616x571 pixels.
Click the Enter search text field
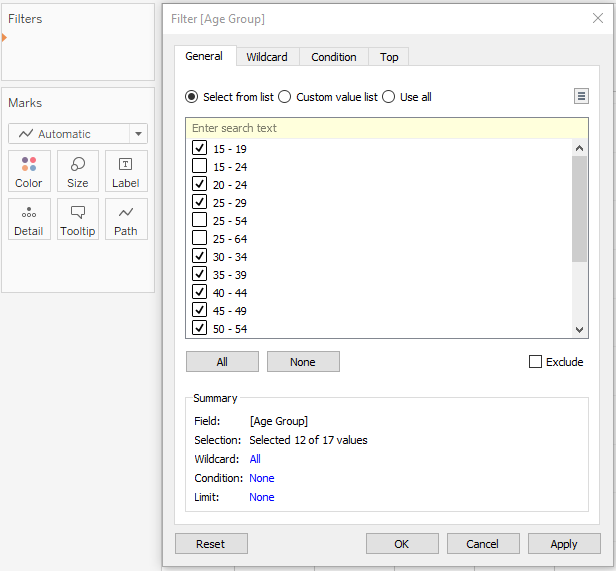pyautogui.click(x=386, y=128)
